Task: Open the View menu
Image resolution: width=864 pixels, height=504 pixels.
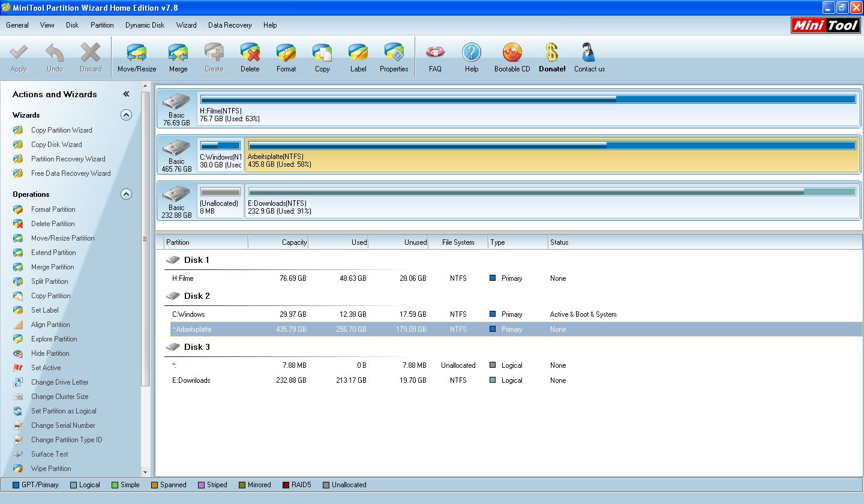Action: point(47,25)
